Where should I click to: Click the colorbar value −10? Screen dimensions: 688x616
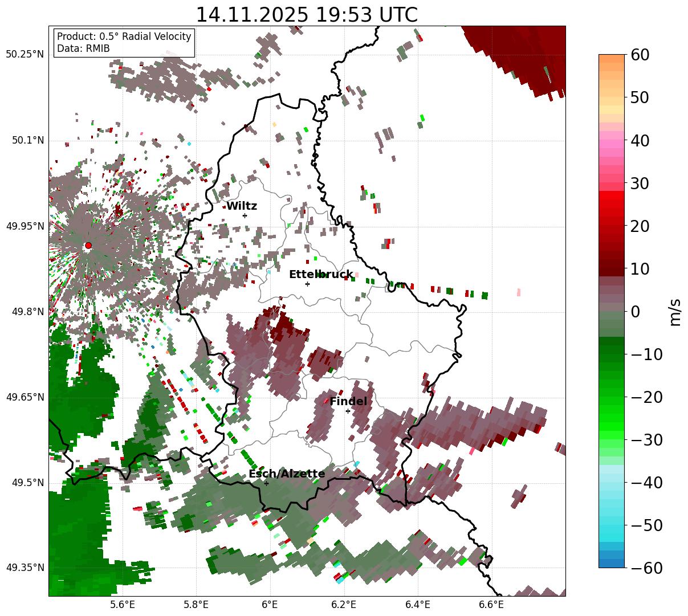click(x=646, y=354)
